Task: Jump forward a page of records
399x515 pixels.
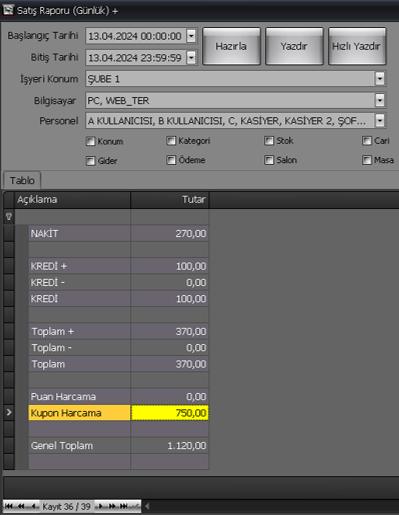Action: coord(112,506)
